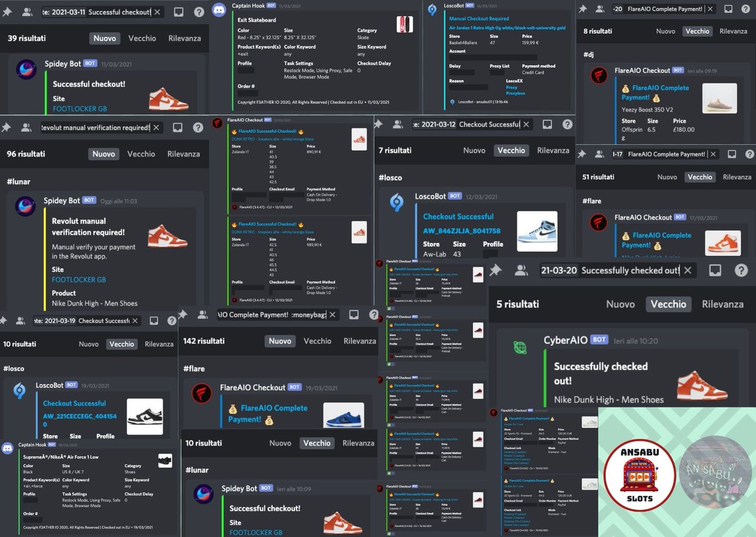Select Vecchio tab in the 96 risultati panel
The height and width of the screenshot is (537, 756).
[141, 154]
